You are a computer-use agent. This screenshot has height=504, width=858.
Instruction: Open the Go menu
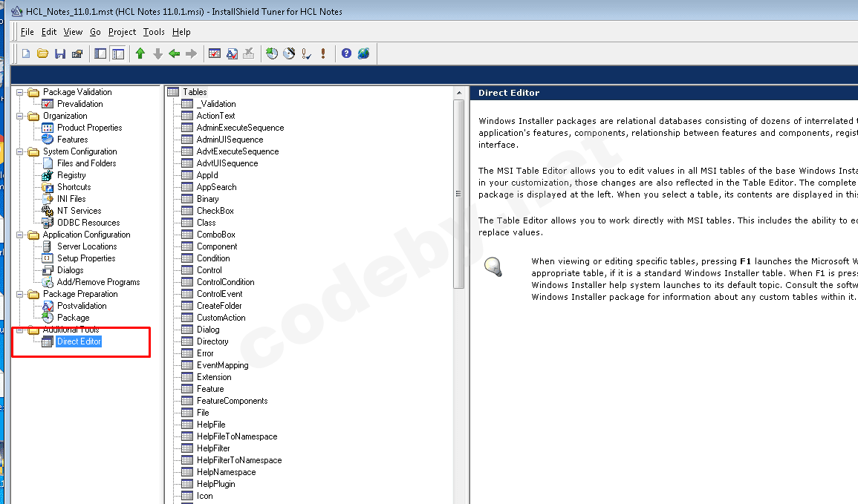[x=95, y=32]
